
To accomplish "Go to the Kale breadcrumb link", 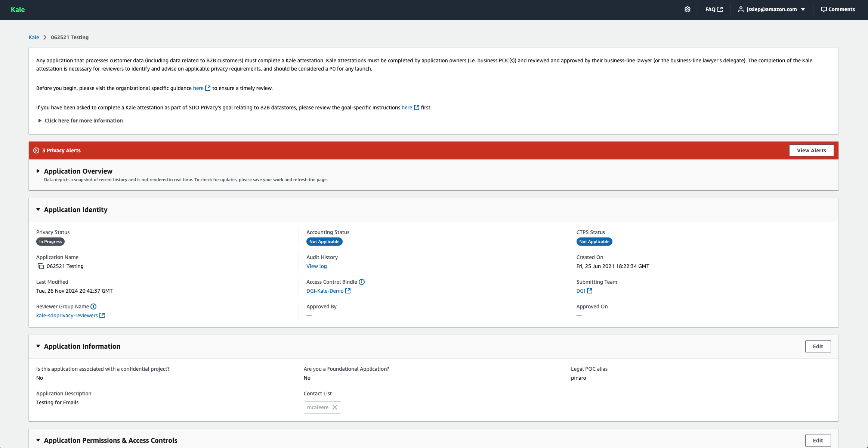I will pyautogui.click(x=34, y=37).
